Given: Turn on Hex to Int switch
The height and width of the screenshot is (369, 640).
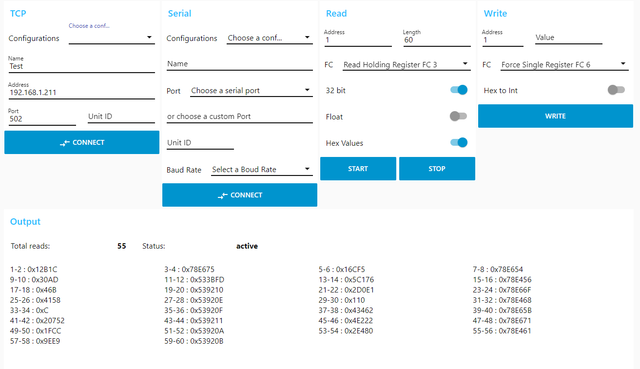Looking at the screenshot, I should click(616, 90).
